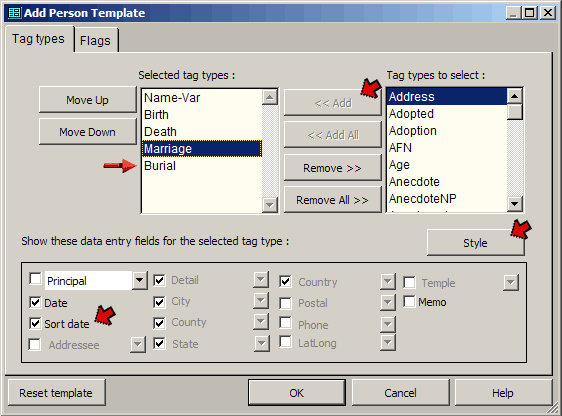Enable the Phone checkbox

coord(285,322)
